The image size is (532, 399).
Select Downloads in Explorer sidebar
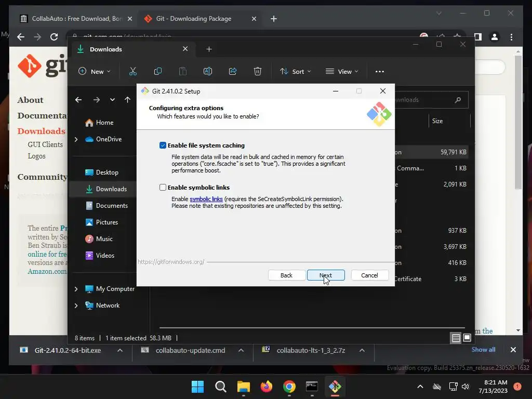click(x=106, y=189)
